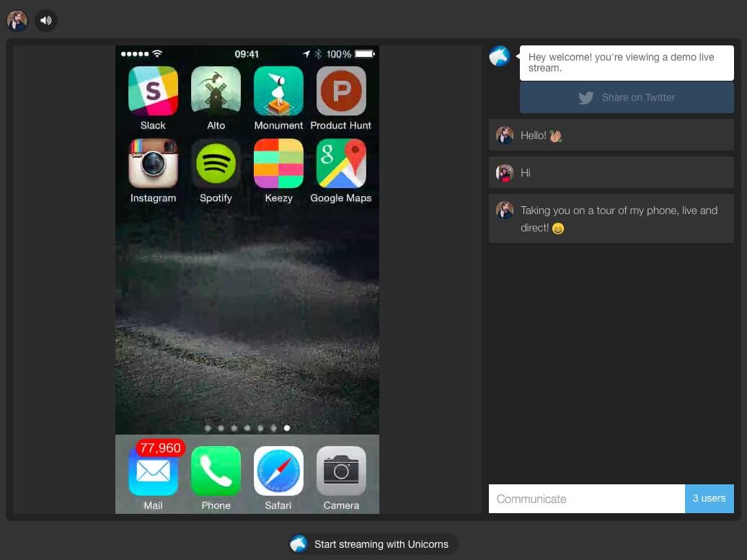
Task: Select the last home screen page dot
Action: [287, 427]
